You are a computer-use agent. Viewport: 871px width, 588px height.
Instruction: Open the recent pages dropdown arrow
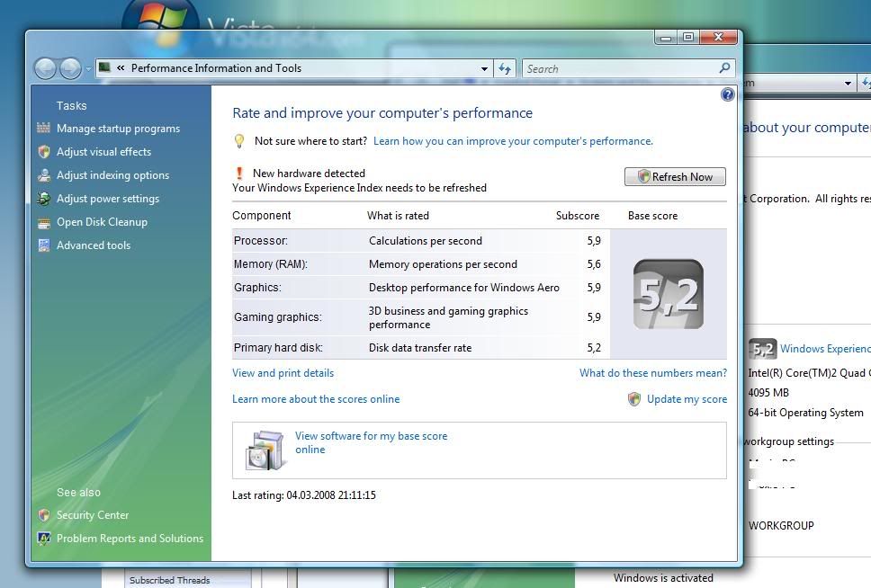click(88, 69)
